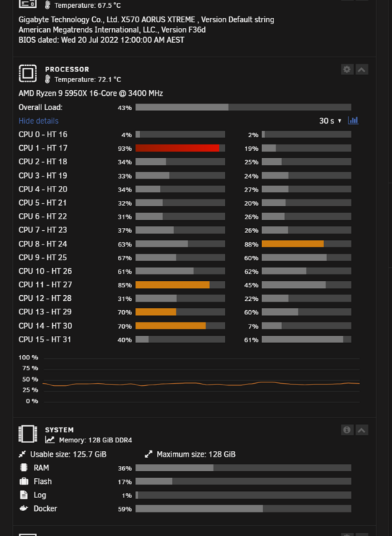Open Processor tile settings gear
Image resolution: width=392 pixels, height=536 pixels.
click(x=347, y=69)
